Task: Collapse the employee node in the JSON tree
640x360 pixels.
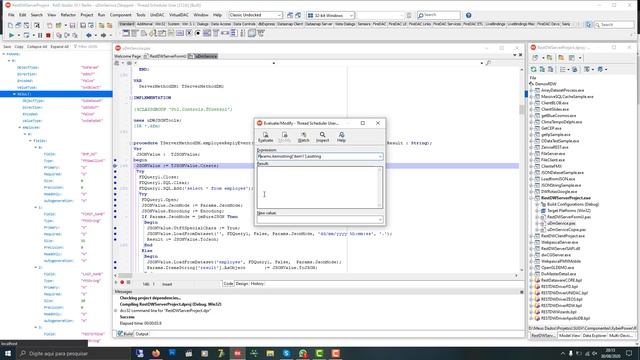Action: tap(20, 127)
